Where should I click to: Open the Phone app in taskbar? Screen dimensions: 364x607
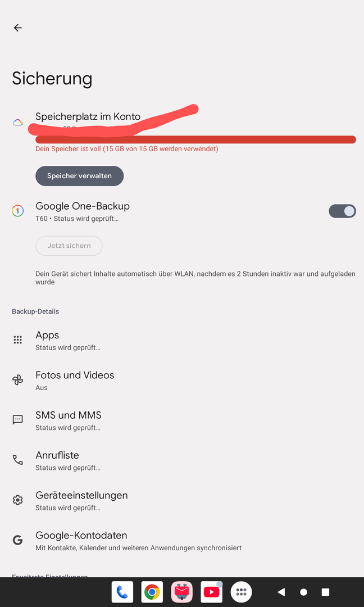coord(122,592)
